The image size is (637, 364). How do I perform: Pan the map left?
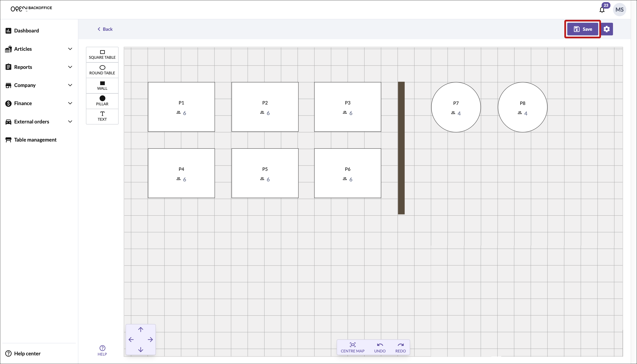pyautogui.click(x=131, y=340)
